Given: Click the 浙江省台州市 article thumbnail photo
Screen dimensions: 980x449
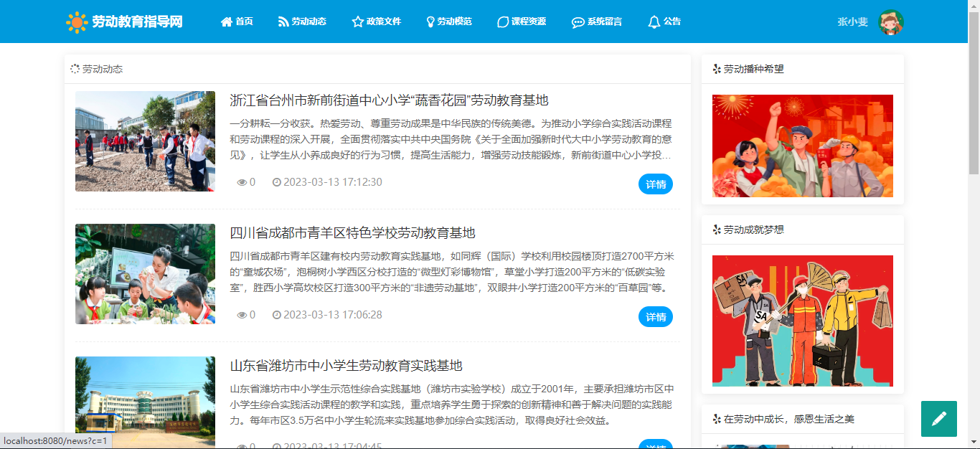Looking at the screenshot, I should pos(145,141).
